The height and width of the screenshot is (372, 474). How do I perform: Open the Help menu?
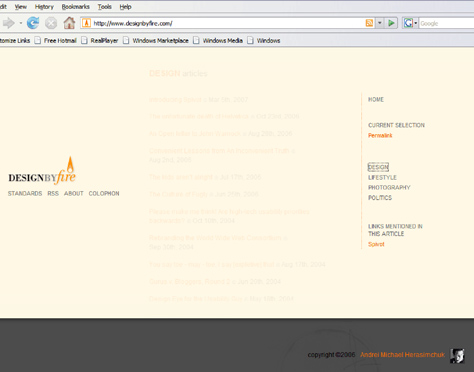[x=125, y=7]
